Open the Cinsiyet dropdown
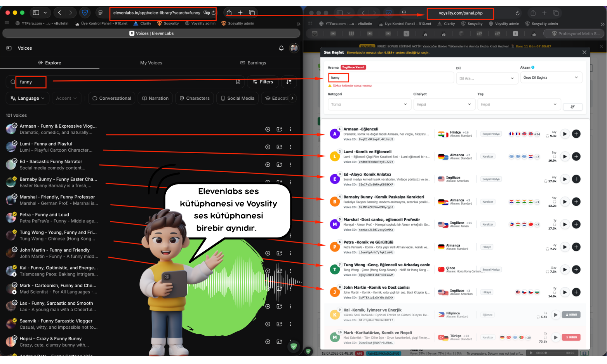607x364 pixels. coord(444,104)
